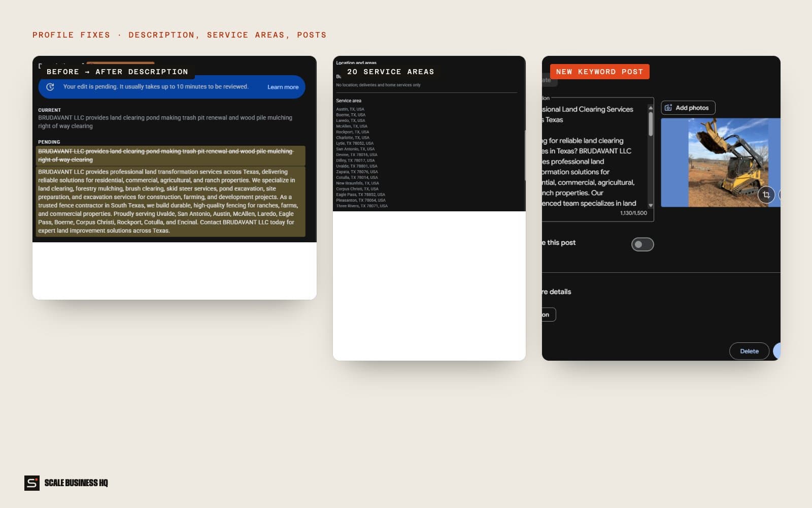
Task: Click the partially visible button under 're details'
Action: click(549, 314)
